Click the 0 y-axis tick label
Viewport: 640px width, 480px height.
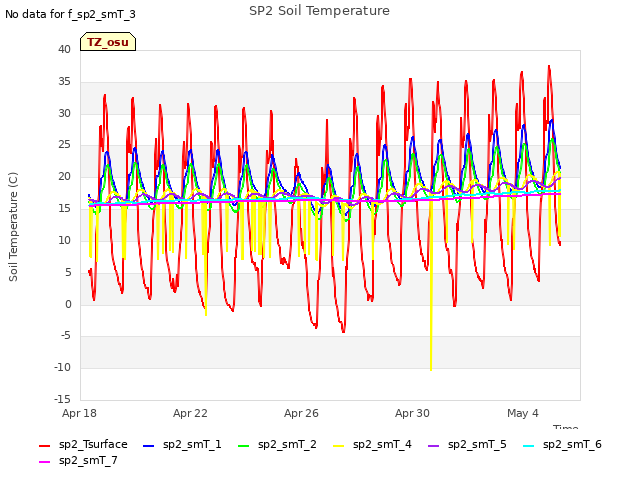point(68,304)
